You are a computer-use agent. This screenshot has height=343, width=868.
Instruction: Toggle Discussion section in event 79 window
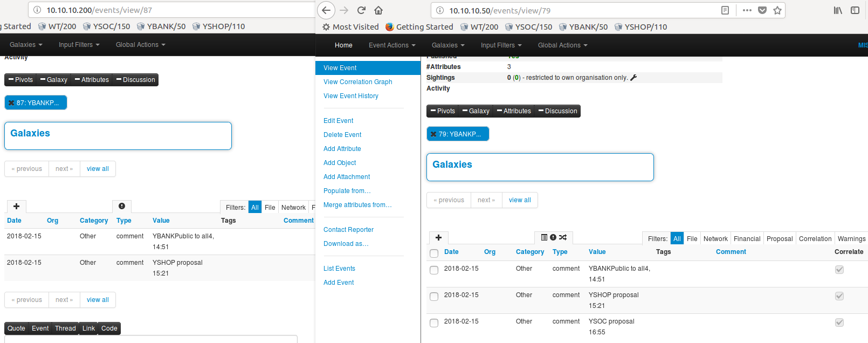(557, 111)
